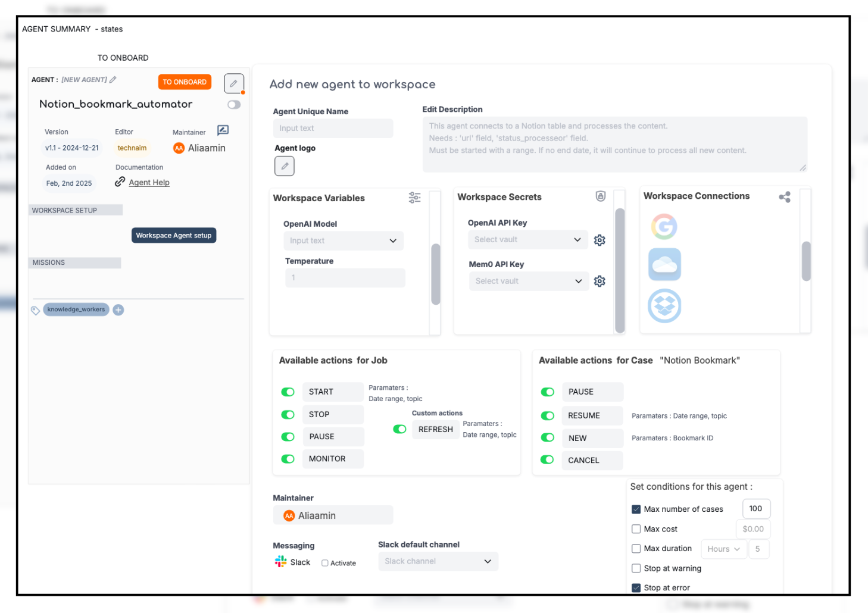Viewport: 868px width, 613px height.
Task: Select the Google Drive workspace connection
Action: [x=664, y=227]
